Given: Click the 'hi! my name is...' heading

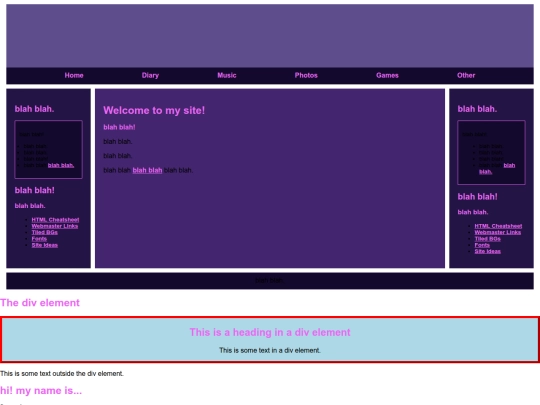Looking at the screenshot, I should (41, 391).
